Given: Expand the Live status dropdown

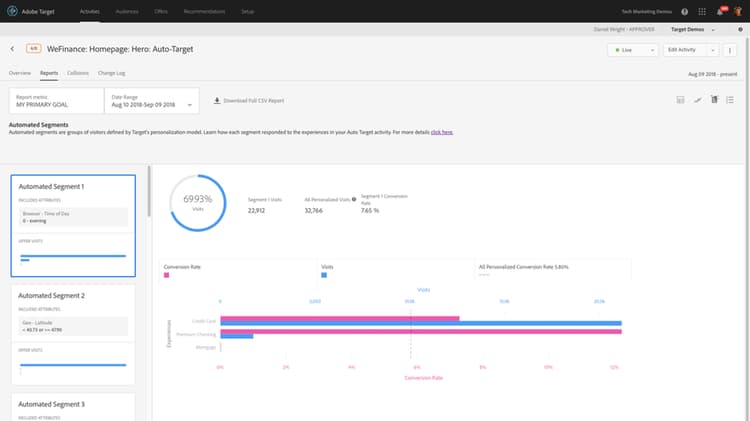Looking at the screenshot, I should [632, 50].
